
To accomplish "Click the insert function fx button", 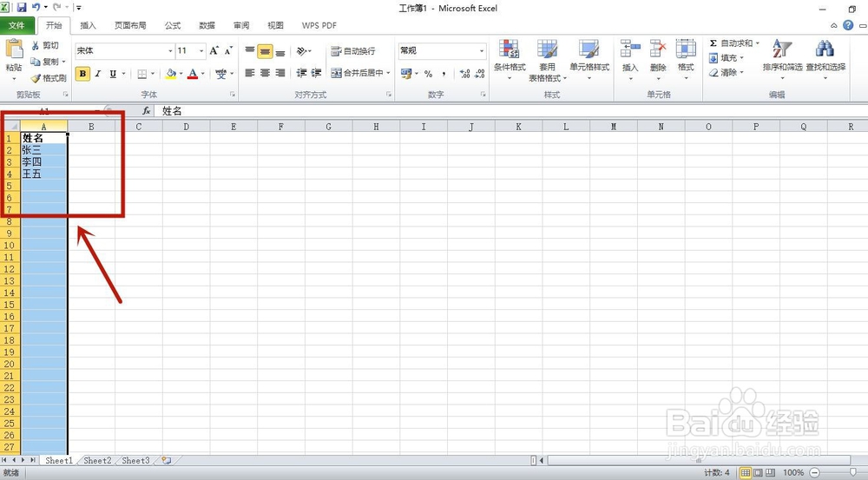I will 146,111.
